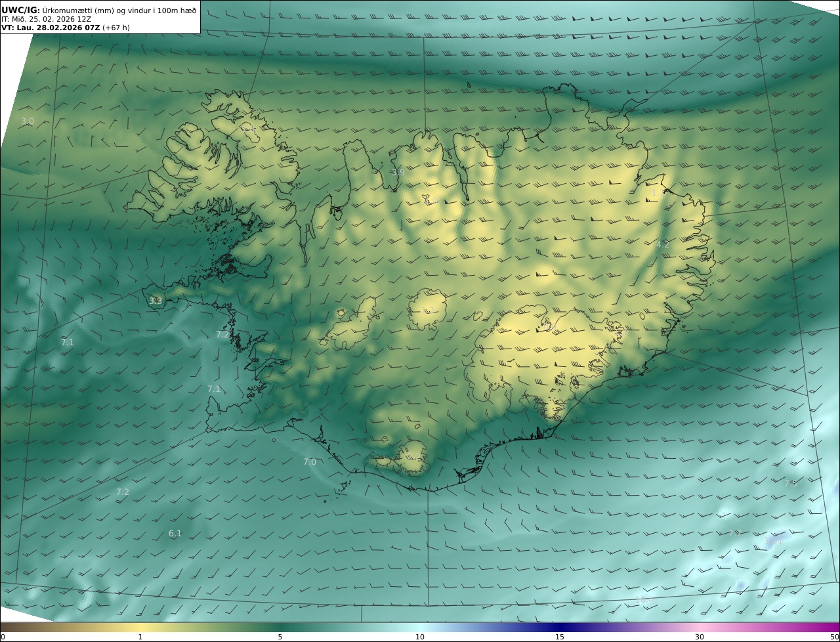Select the 5 tick on the colorbar
Screen dimensions: 840x642
tap(280, 637)
